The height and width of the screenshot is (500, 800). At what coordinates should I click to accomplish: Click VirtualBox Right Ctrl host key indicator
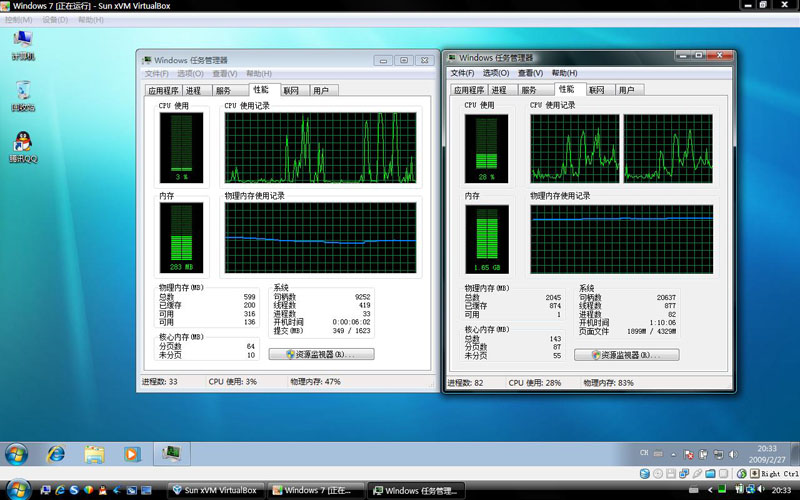(774, 474)
